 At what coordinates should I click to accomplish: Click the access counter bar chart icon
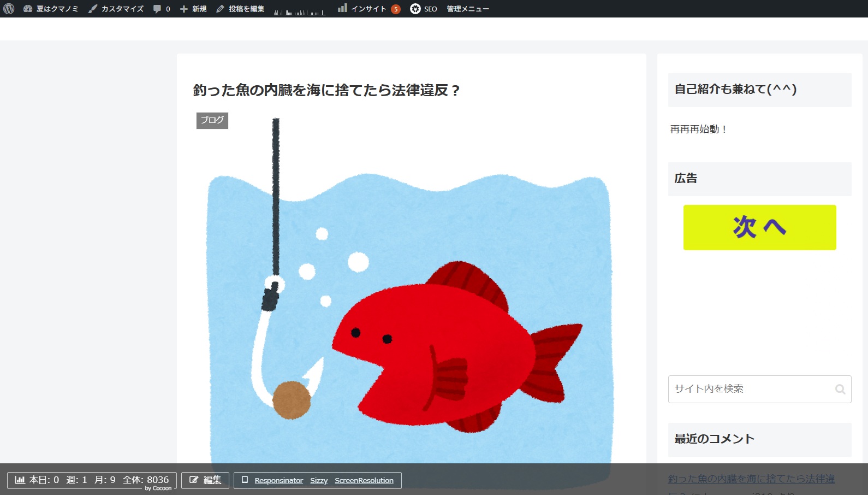(20, 480)
